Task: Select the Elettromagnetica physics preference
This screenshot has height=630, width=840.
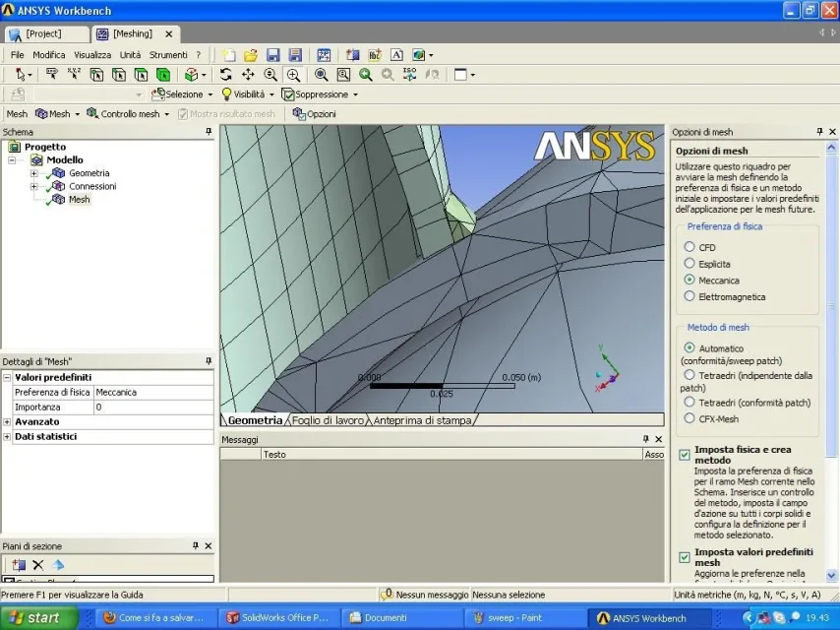Action: tap(690, 296)
